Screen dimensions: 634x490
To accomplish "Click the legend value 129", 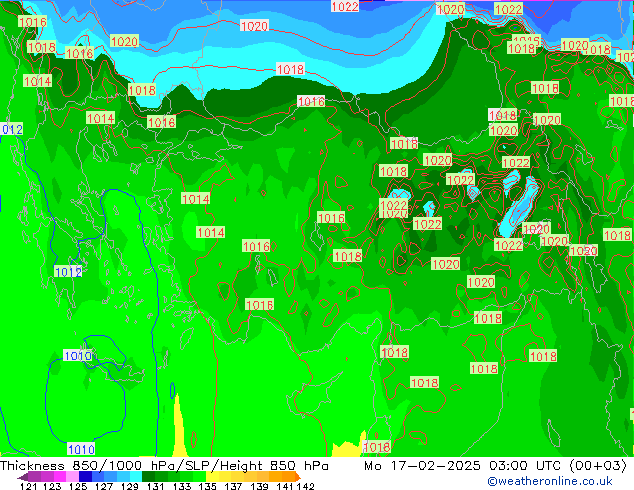I will coord(130,486).
